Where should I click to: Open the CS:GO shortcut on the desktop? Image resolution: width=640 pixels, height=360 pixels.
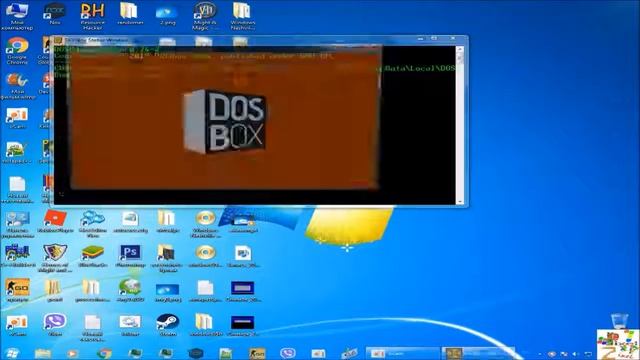point(17,290)
